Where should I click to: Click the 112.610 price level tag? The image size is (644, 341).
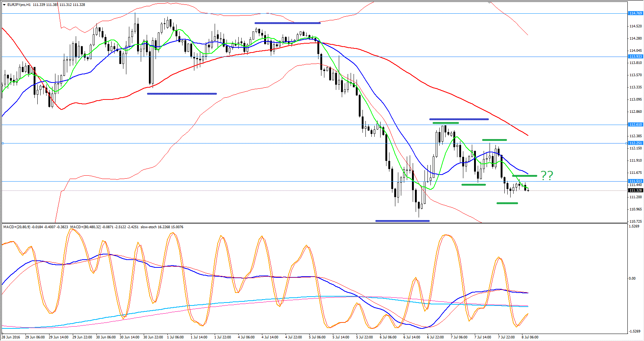tap(636, 125)
